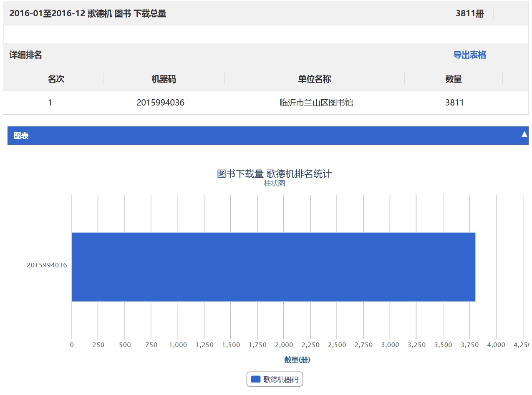Screen dimensions: 532x395
Task: Click the blue bar in the chart
Action: tap(273, 267)
